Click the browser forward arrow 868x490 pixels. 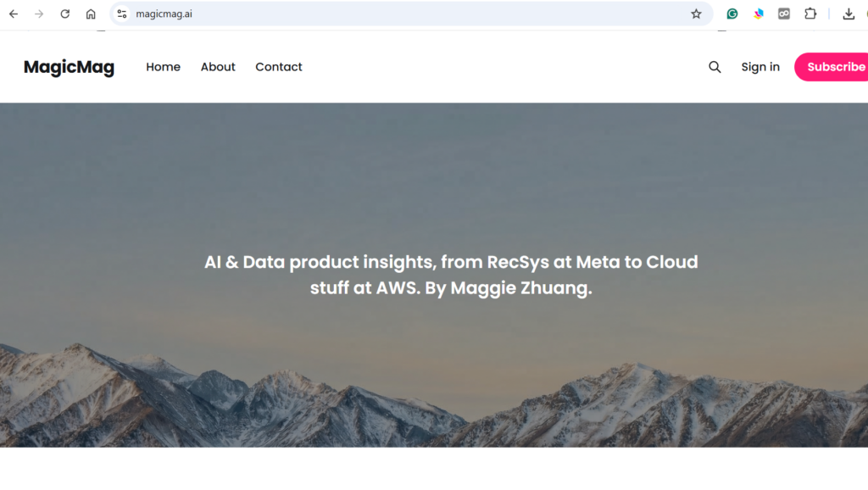click(39, 14)
